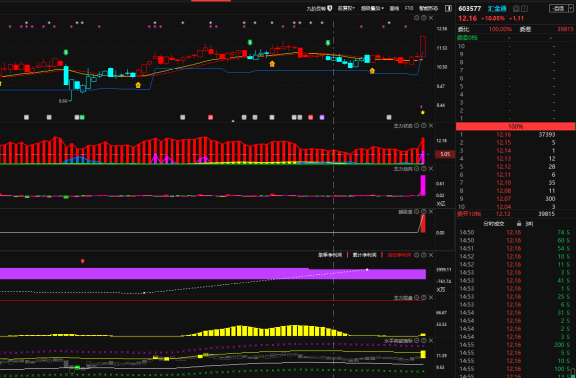This screenshot has height=378, width=576.
Task: Toggle the 累计净利润 series
Action: [364, 255]
